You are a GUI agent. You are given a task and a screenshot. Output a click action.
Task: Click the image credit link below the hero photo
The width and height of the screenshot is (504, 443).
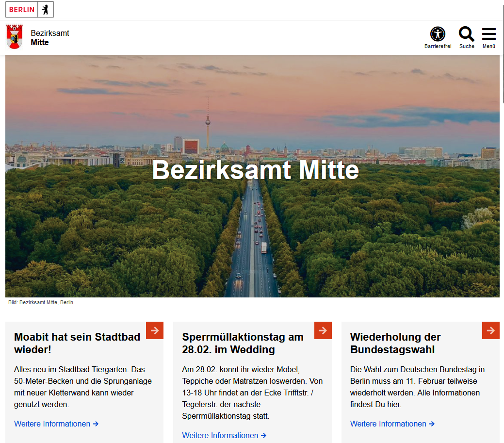point(40,302)
